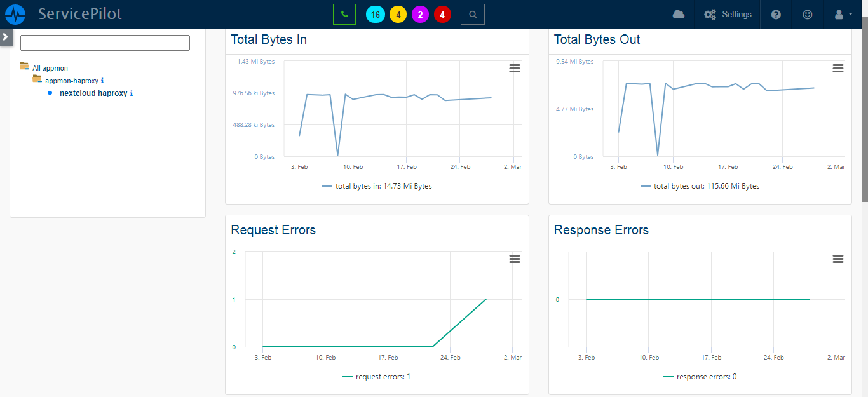Open the Settings menu
This screenshot has height=397, width=868.
coord(728,14)
